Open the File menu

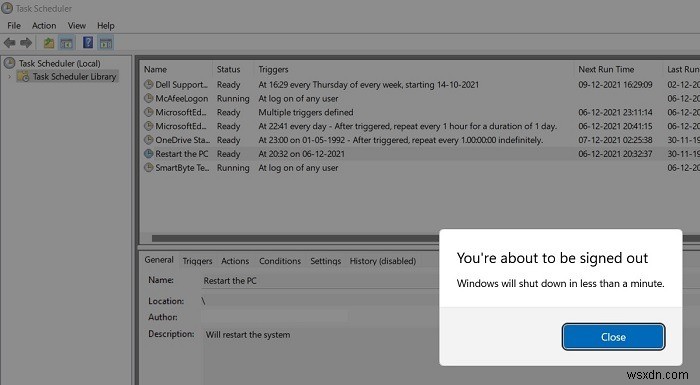click(x=14, y=25)
